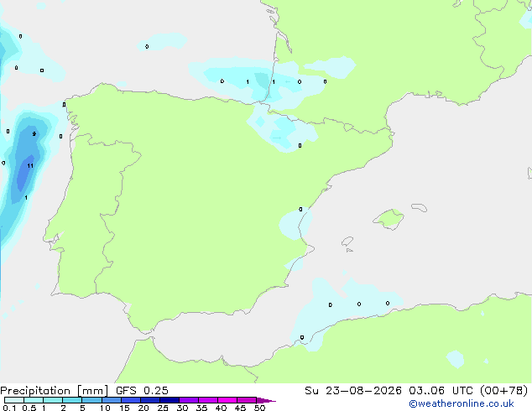This screenshot has height=411, width=532.
Task: Click the 0.1–0.5 mm palest legend swatch
Action: 14,400
